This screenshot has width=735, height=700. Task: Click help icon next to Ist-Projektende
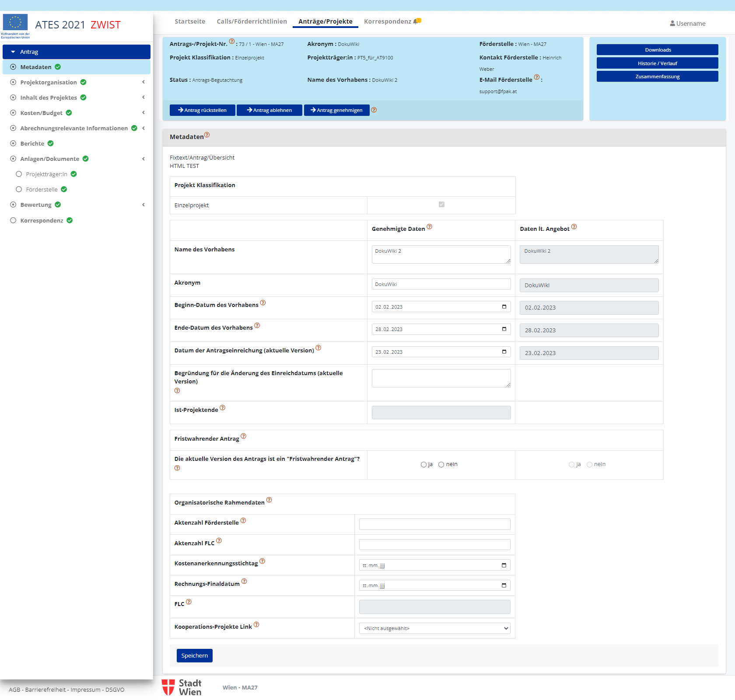(x=222, y=407)
